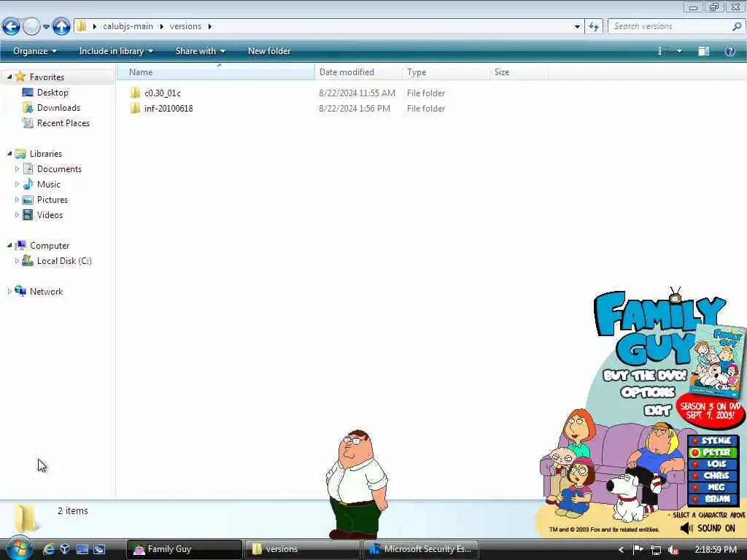This screenshot has height=560, width=747.
Task: Expand the Videos library
Action: click(18, 215)
